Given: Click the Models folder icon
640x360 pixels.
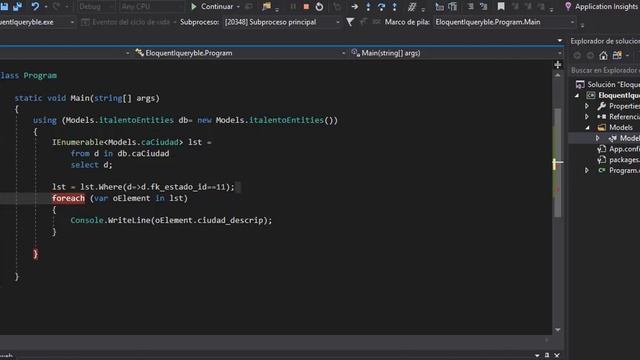Looking at the screenshot, I should tap(601, 128).
